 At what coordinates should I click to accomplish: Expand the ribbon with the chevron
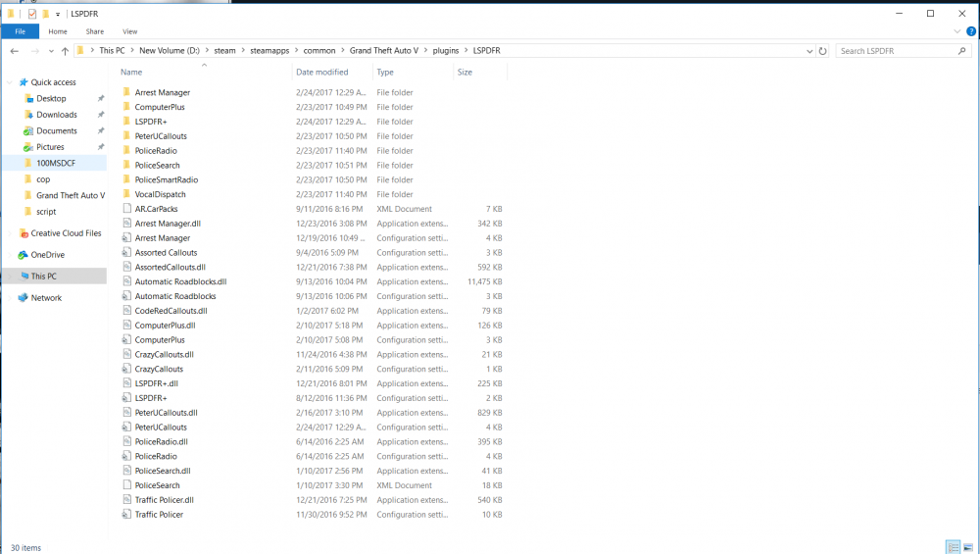956,31
